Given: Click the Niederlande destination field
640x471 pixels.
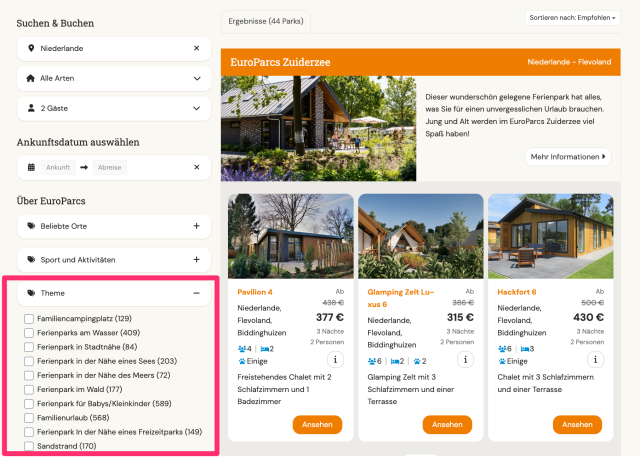Looking at the screenshot, I should pyautogui.click(x=114, y=49).
